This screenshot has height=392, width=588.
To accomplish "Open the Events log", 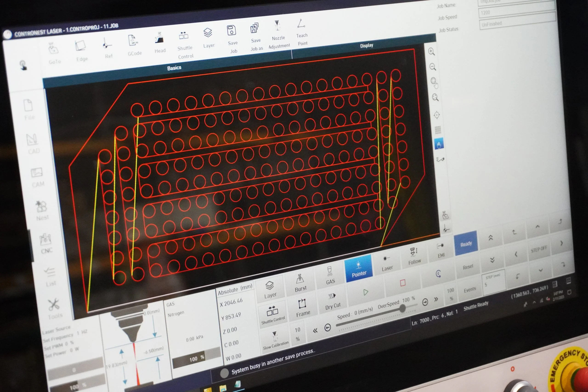I will click(469, 290).
